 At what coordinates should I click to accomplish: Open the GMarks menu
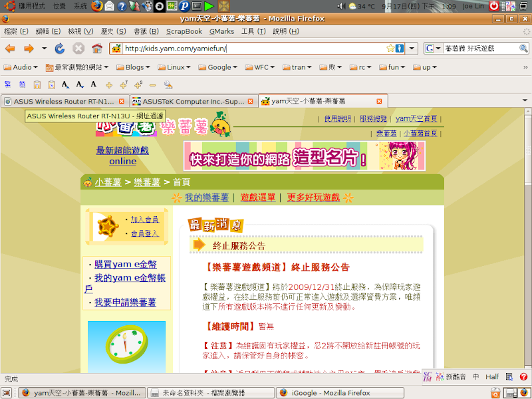(221, 31)
